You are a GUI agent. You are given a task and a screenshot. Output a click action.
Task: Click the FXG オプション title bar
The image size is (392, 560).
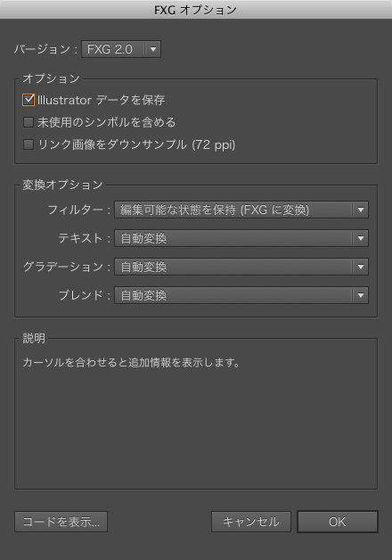[196, 10]
